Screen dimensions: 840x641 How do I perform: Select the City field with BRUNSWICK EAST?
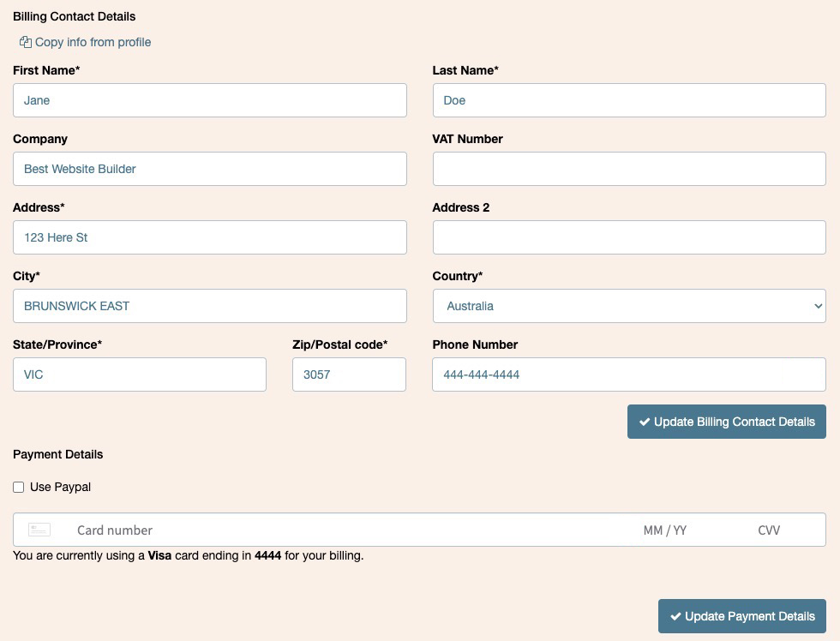[210, 306]
